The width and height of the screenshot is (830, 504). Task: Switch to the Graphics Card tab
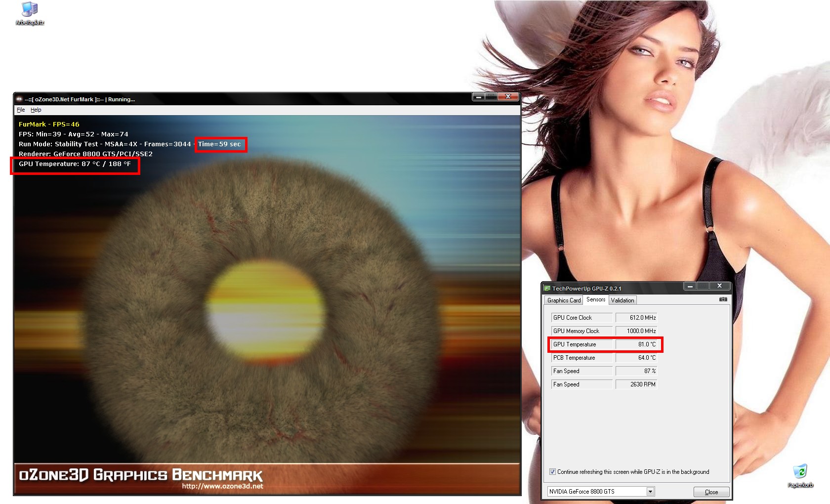564,300
